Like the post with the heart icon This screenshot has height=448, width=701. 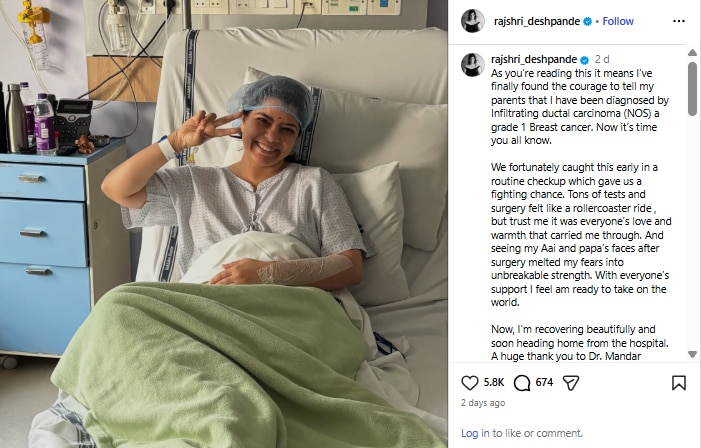pos(469,383)
